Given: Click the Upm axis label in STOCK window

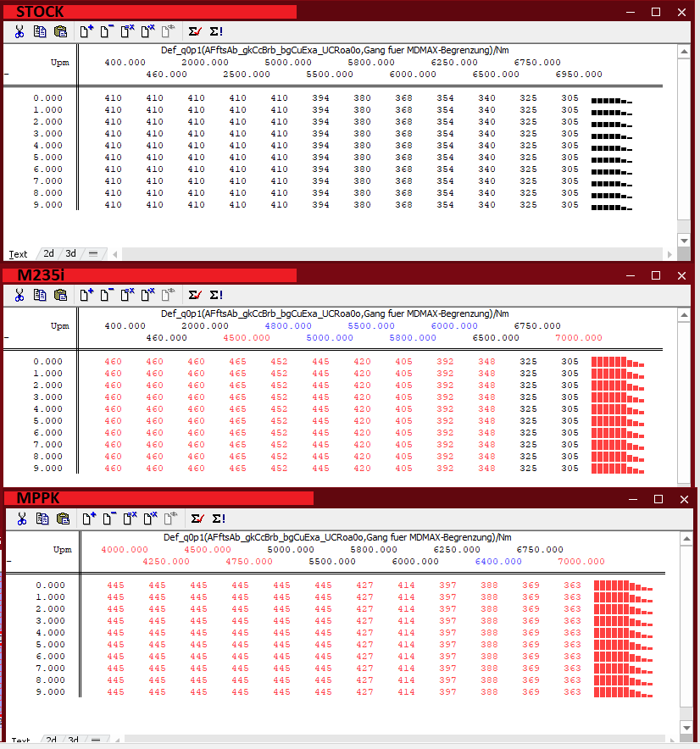Looking at the screenshot, I should pos(59,63).
